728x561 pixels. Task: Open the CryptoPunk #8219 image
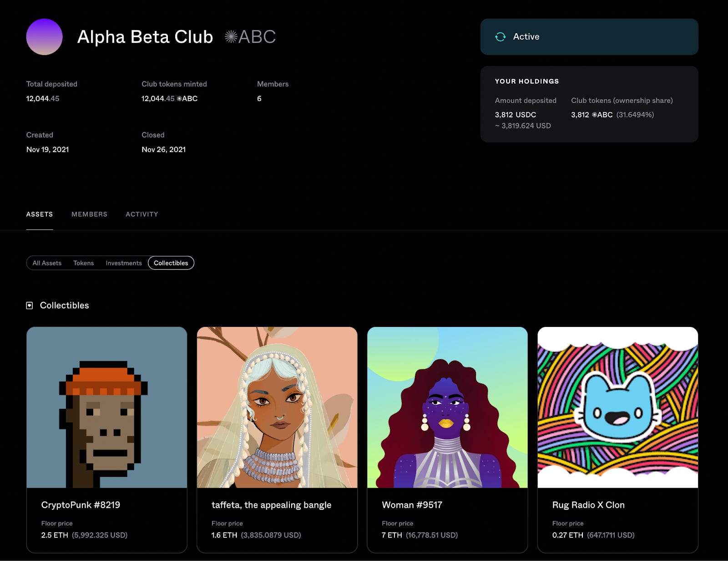[x=107, y=408]
